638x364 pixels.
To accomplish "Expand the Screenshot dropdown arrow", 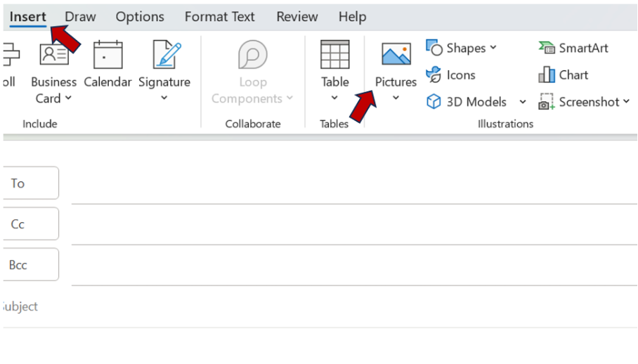I will 626,102.
